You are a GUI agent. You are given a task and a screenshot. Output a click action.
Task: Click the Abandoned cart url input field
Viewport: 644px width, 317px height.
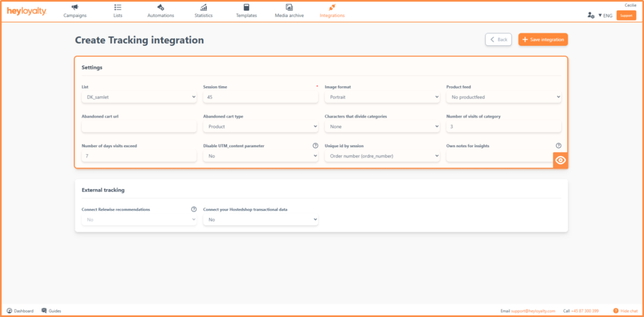pos(139,126)
